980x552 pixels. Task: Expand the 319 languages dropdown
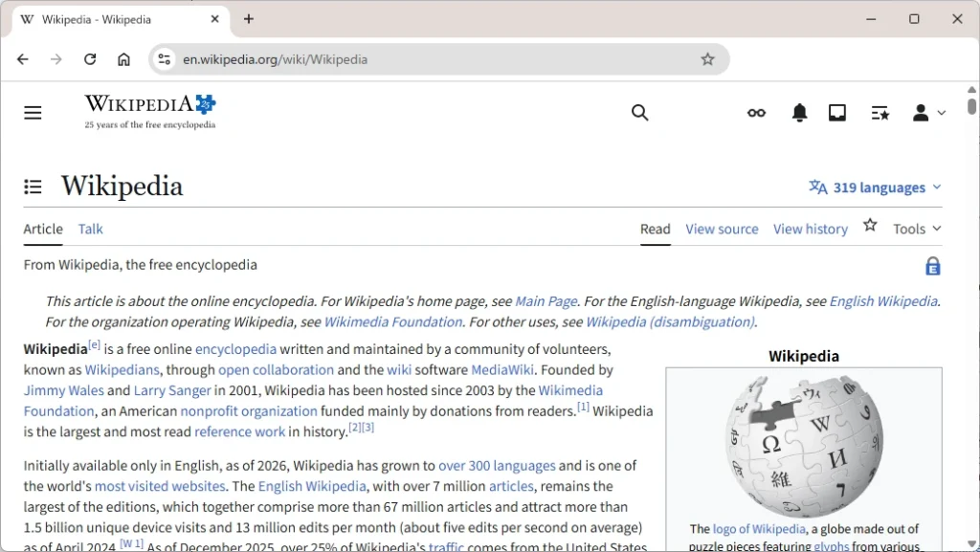tap(875, 188)
